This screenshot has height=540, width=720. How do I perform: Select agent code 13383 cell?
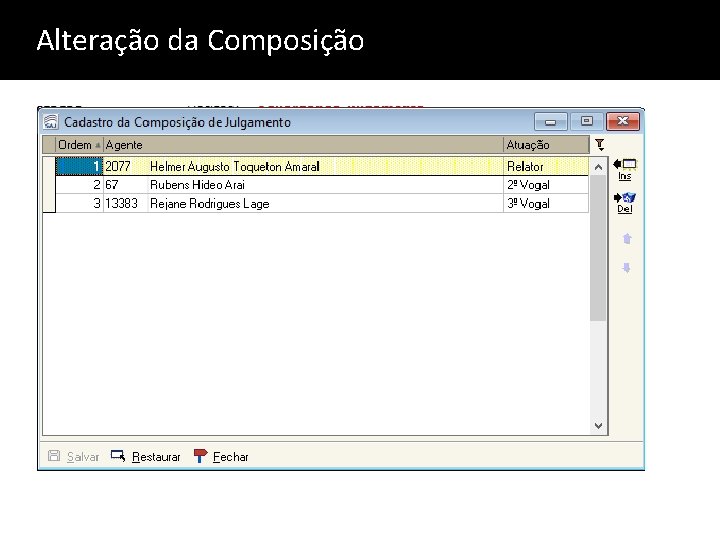[x=125, y=203]
